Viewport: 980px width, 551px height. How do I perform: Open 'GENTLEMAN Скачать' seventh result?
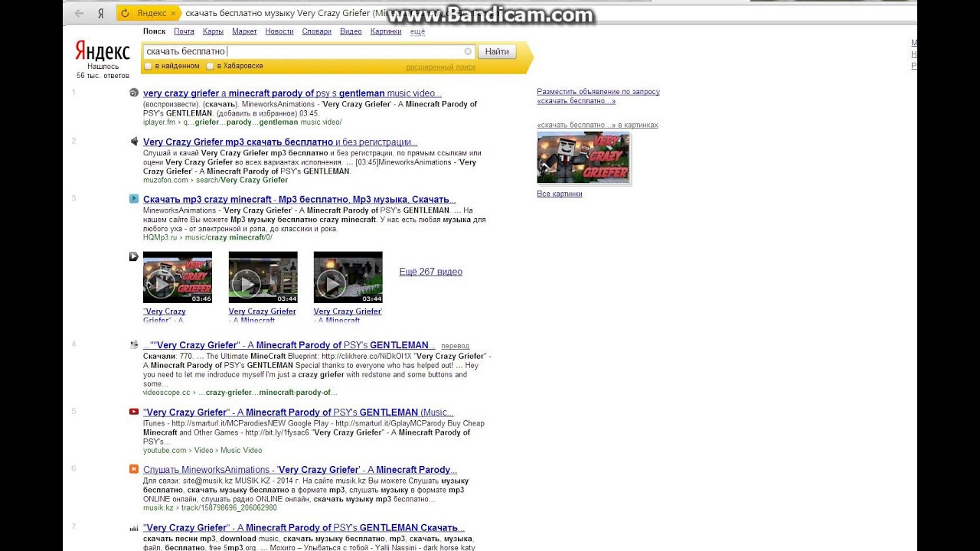pyautogui.click(x=304, y=527)
